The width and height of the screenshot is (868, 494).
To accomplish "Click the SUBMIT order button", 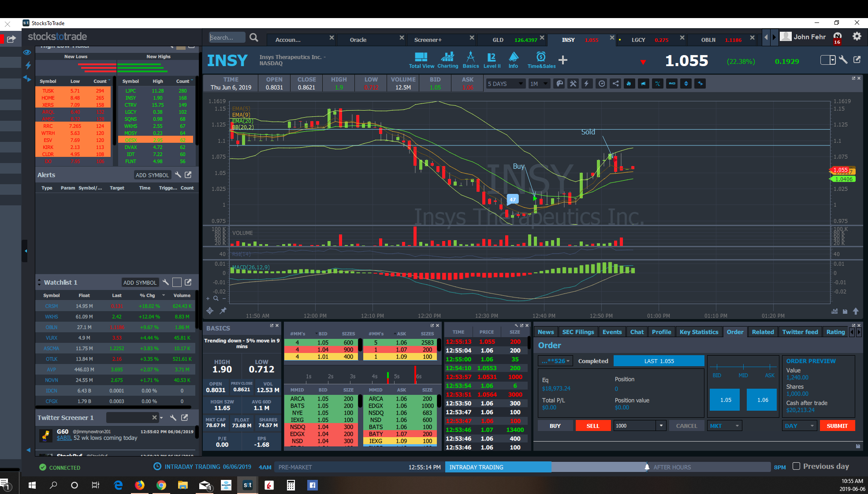I will (x=837, y=426).
